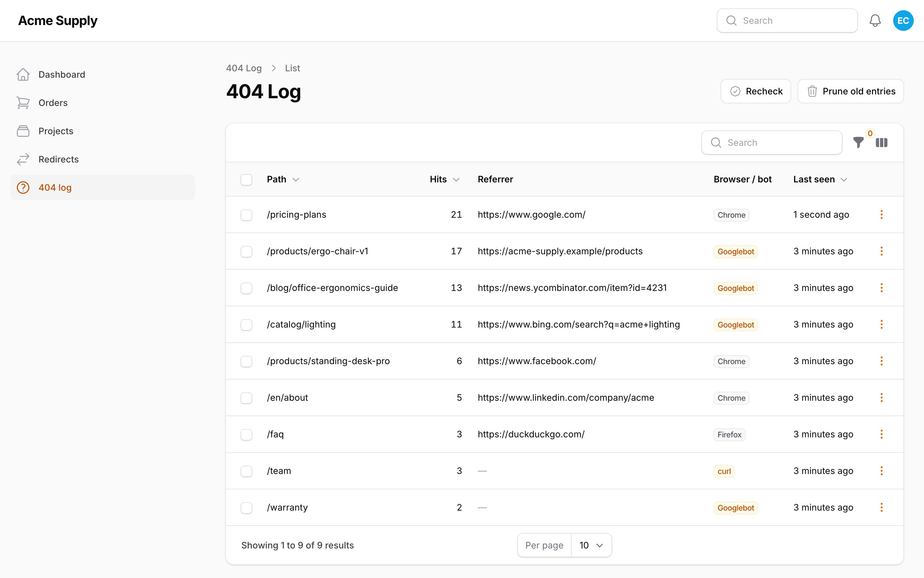
Task: Click the table filter funnel icon
Action: click(x=858, y=143)
